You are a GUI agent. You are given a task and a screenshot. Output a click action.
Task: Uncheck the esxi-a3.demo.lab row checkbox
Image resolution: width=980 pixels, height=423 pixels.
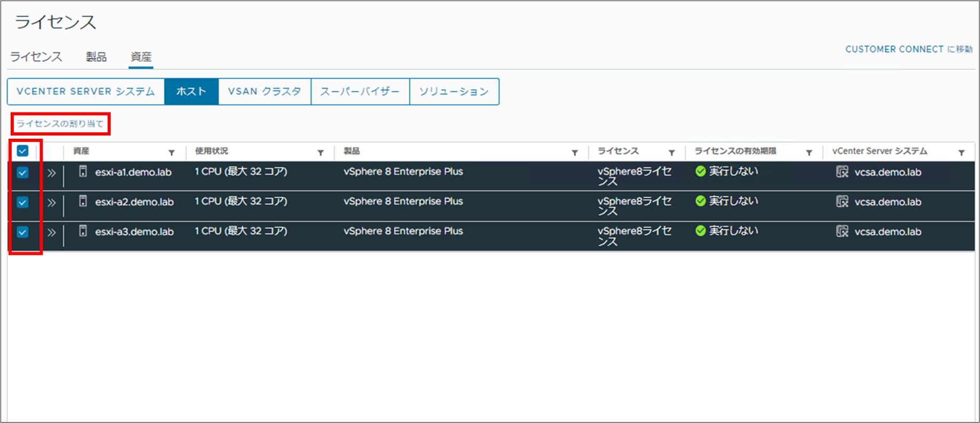point(22,233)
